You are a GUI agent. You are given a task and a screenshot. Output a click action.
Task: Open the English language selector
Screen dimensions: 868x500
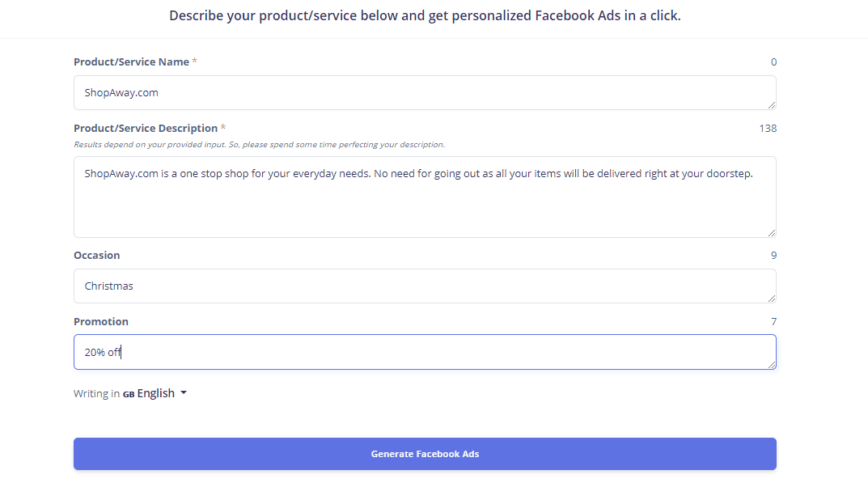click(x=155, y=393)
